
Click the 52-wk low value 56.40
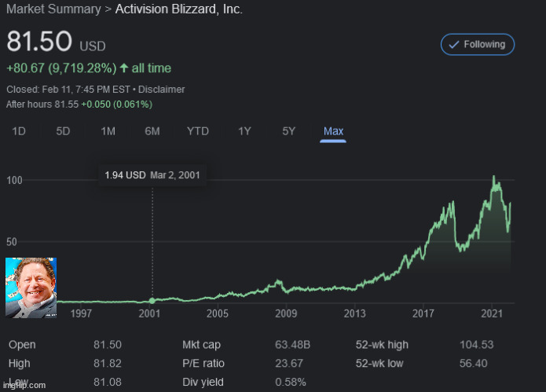pos(473,364)
